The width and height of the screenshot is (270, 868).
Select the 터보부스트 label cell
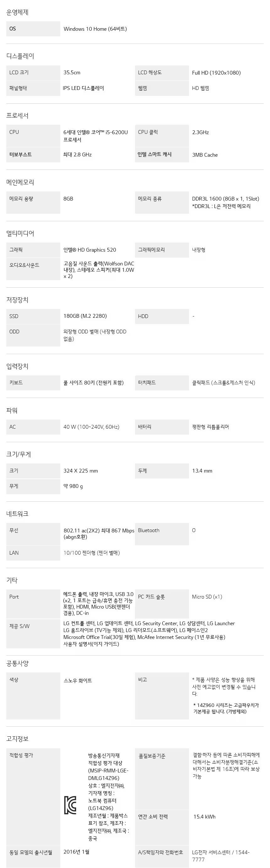click(x=33, y=155)
